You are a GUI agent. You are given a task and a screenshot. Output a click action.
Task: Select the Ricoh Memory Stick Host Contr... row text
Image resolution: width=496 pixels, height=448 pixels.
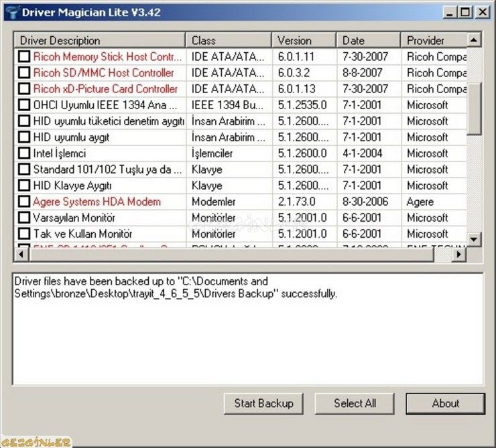pos(107,56)
